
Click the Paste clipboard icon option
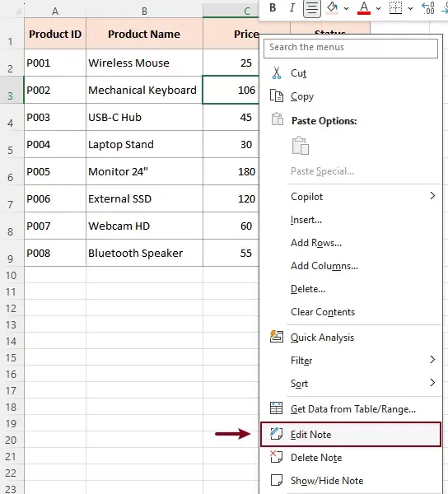(x=301, y=146)
